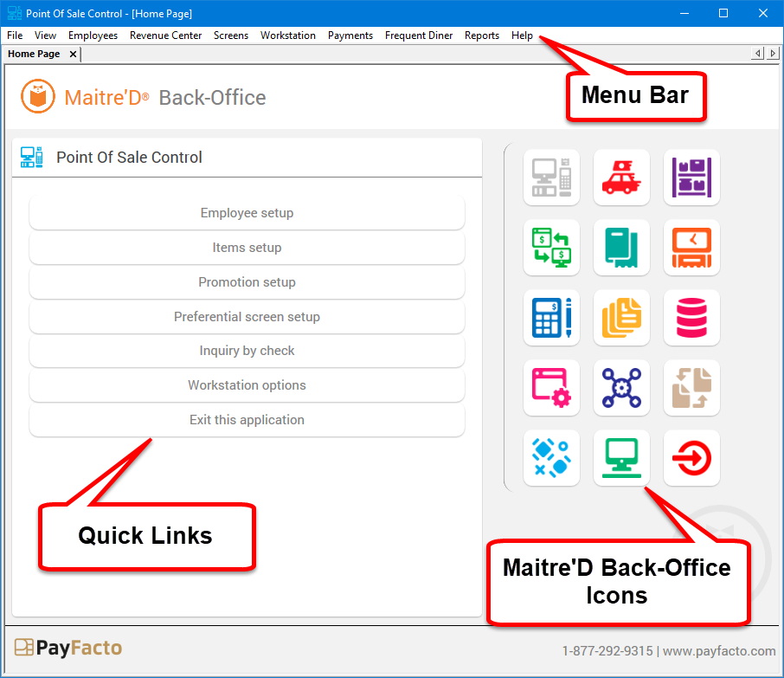Open the red database icon
This screenshot has width=784, height=678.
691,318
